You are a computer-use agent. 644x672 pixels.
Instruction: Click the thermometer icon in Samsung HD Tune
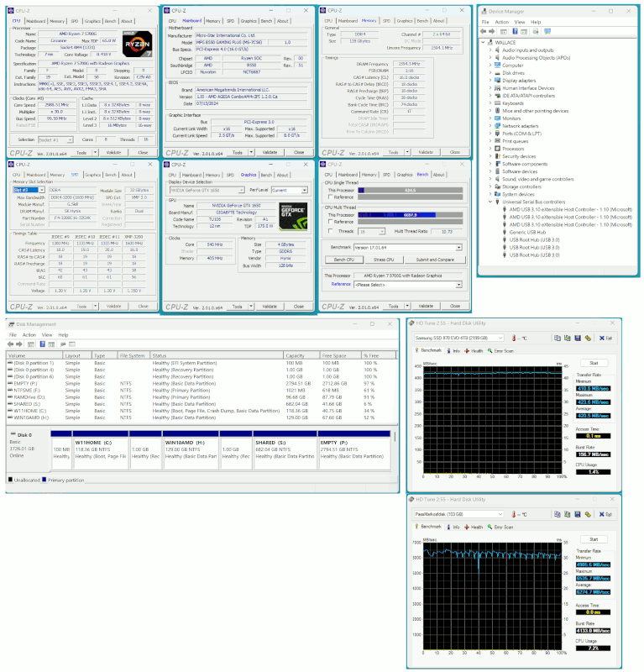tap(514, 339)
